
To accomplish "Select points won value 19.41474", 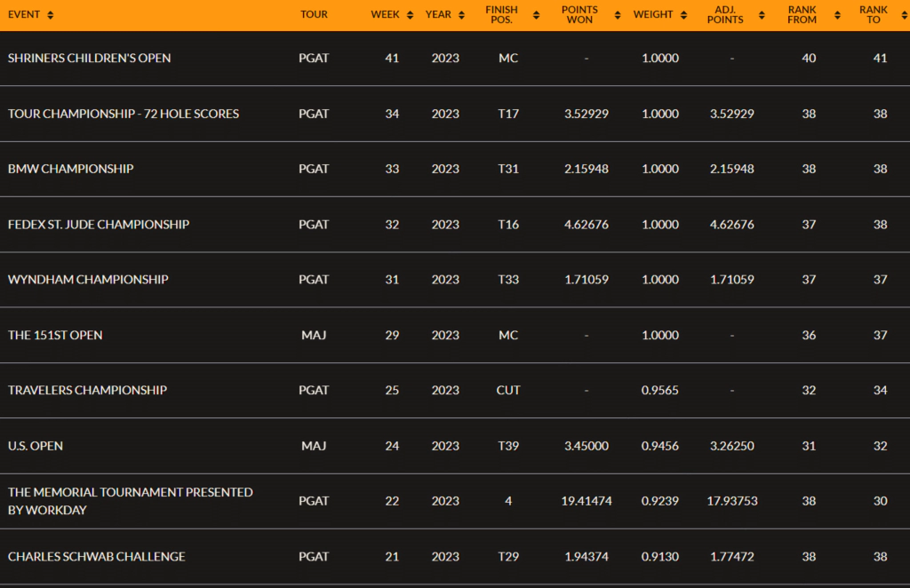I will [x=587, y=501].
